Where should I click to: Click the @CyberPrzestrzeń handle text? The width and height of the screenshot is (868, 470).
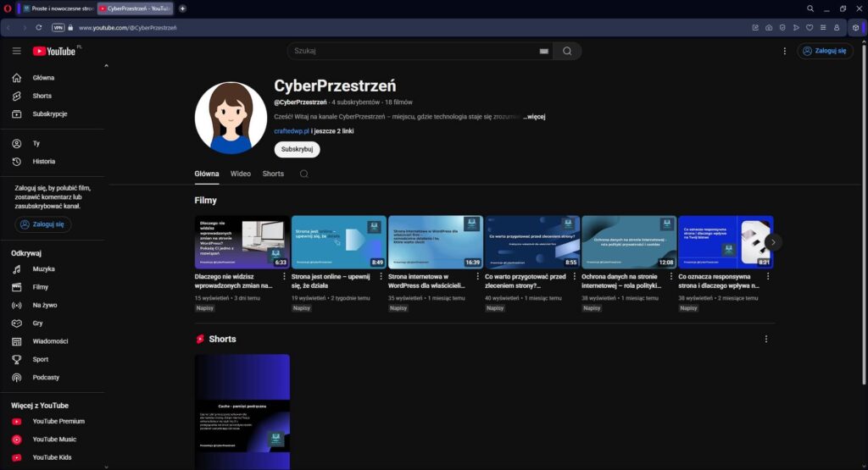click(x=300, y=102)
